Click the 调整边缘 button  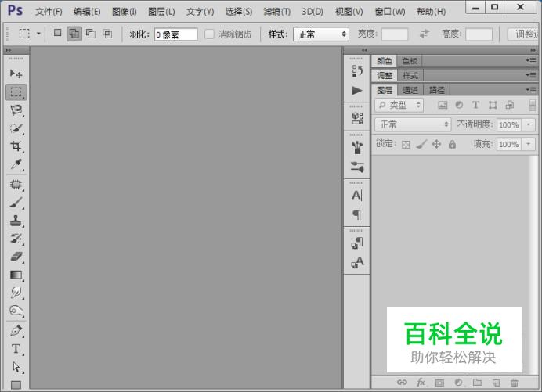[x=523, y=34]
